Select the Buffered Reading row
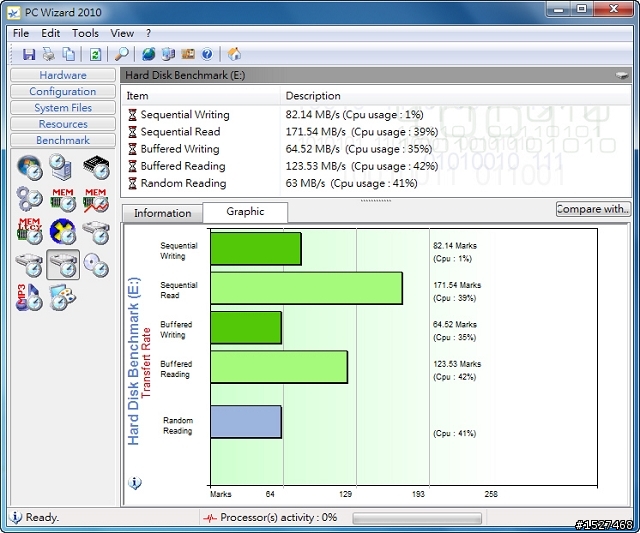Screen dimensions: 640x533 pos(376,166)
